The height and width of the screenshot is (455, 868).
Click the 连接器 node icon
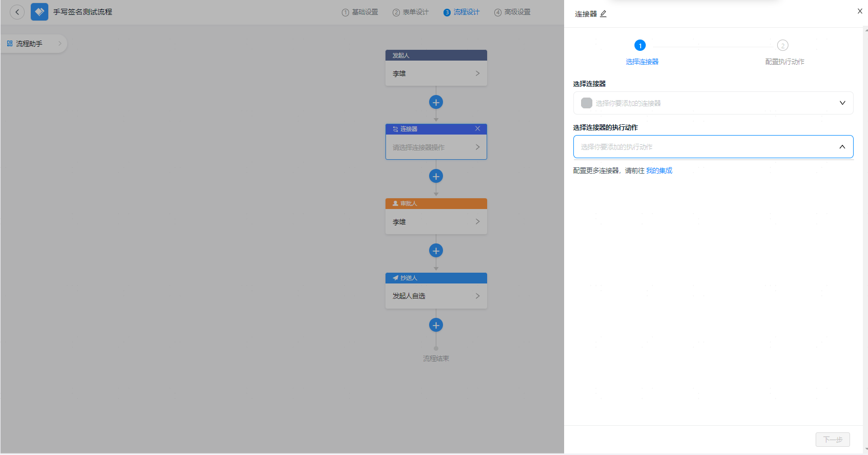(395, 129)
